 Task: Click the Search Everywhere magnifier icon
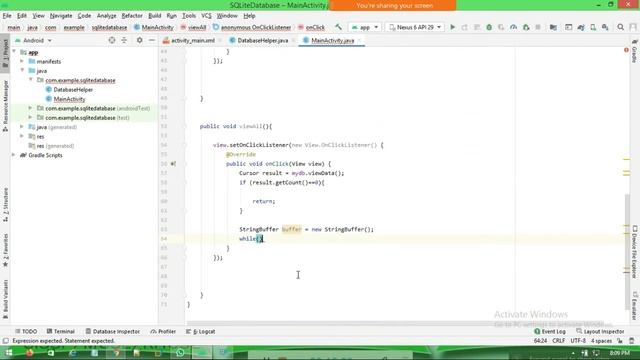pyautogui.click(x=620, y=27)
